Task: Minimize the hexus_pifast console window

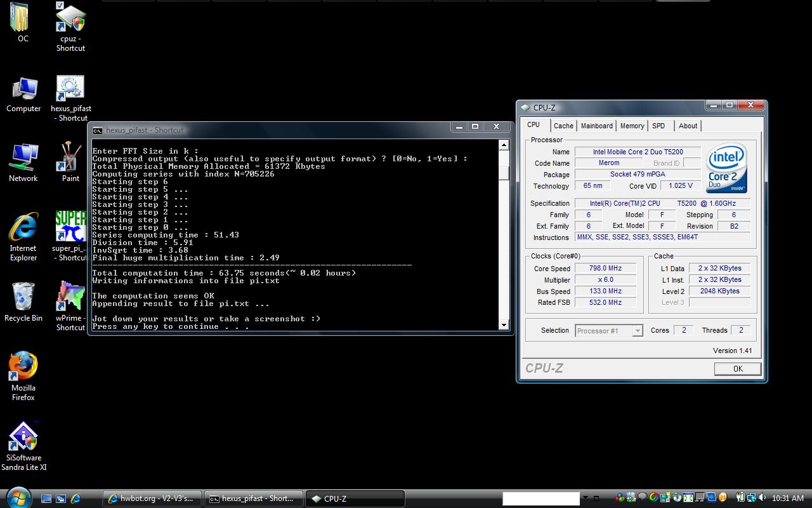Action: pos(459,127)
